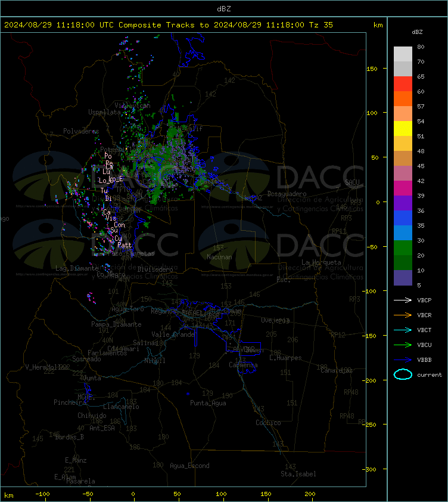The width and height of the screenshot is (448, 502).
Task: Click the 'Uspallata' map label
Action: pyautogui.click(x=105, y=112)
